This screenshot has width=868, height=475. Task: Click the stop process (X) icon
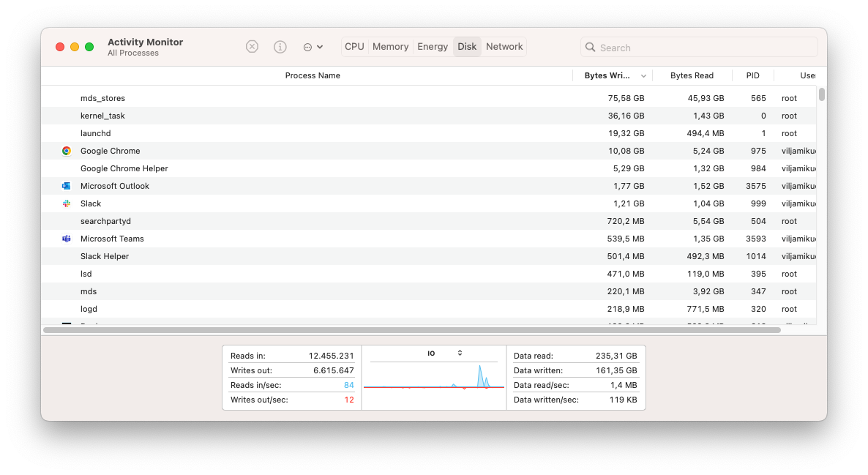point(252,47)
